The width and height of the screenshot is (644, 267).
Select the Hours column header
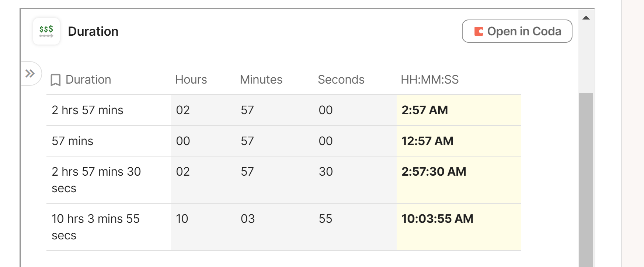[x=191, y=80]
